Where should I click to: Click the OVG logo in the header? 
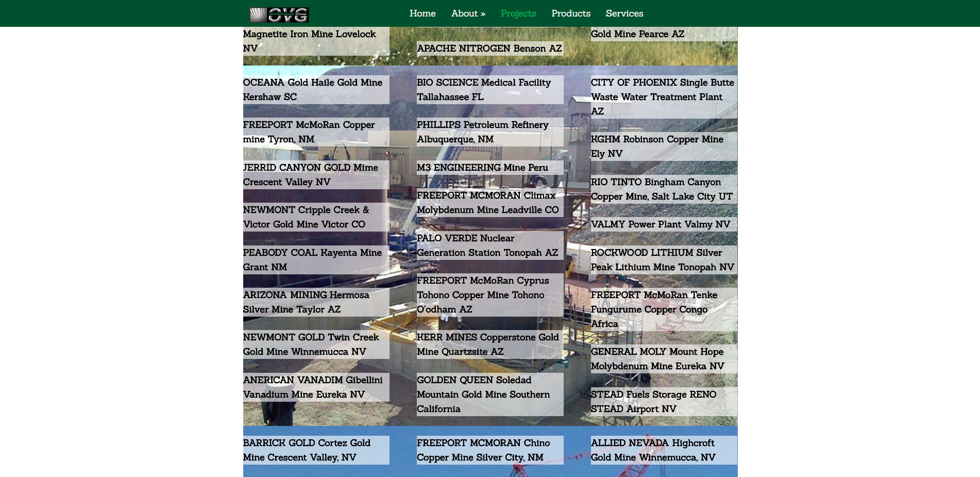point(279,14)
